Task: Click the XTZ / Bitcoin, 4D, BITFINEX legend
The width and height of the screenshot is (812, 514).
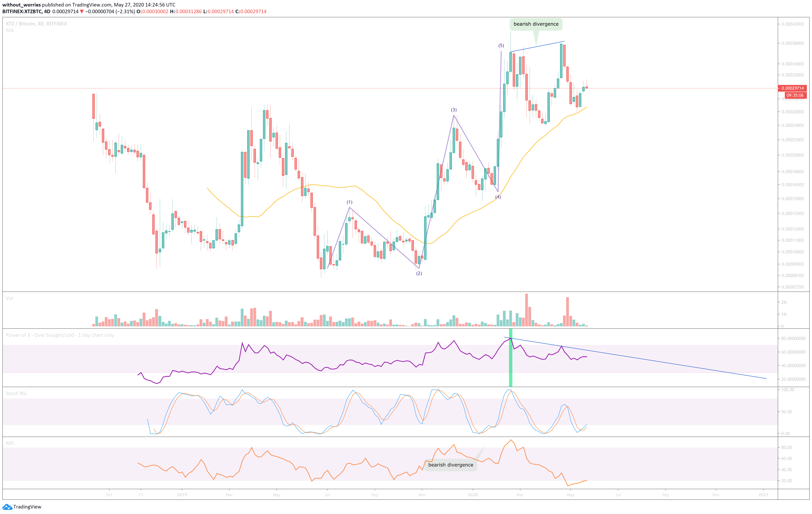Action: 36,24
